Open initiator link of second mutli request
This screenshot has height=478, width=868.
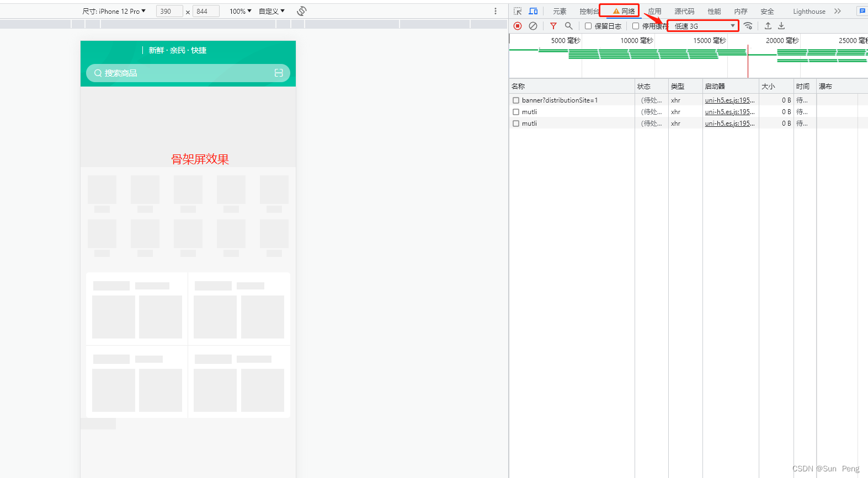(729, 123)
